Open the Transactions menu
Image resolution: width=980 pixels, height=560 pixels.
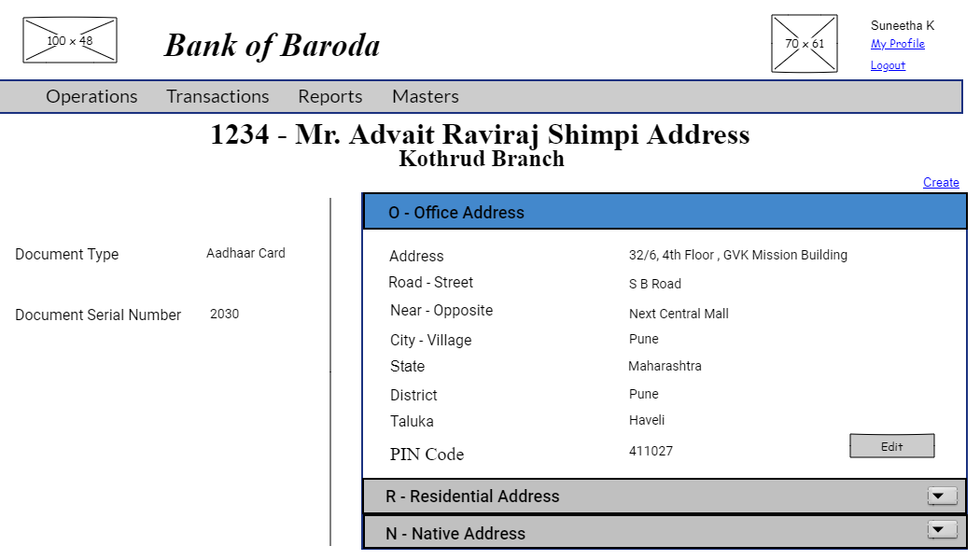(217, 96)
